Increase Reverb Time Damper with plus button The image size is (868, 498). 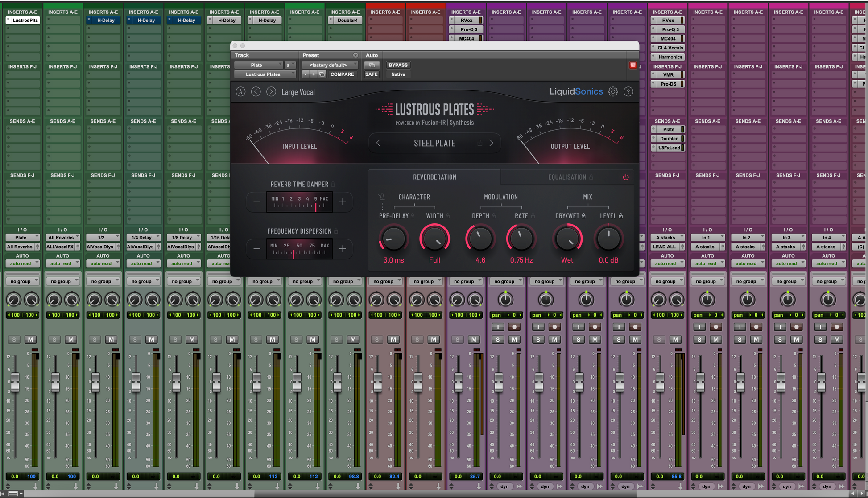(343, 202)
